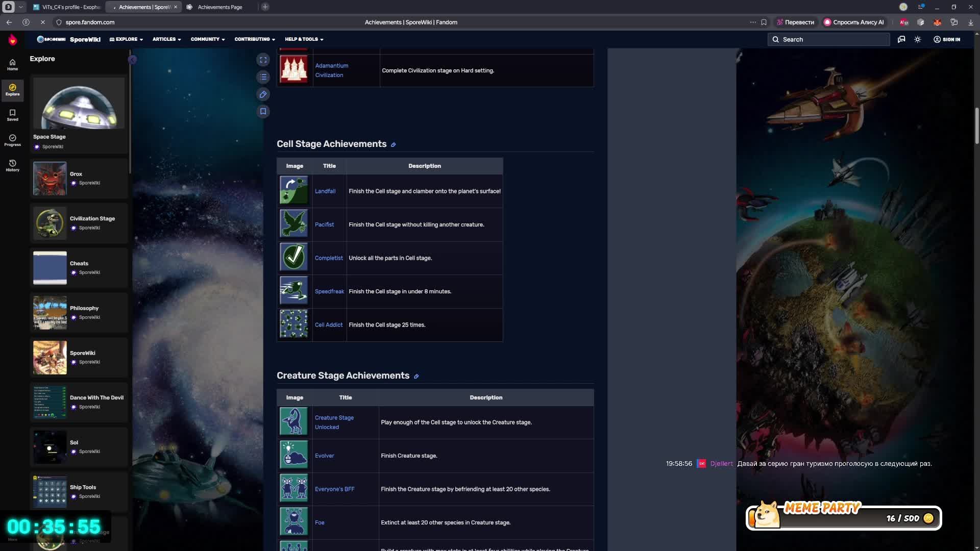Click the Перевести translate button
The height and width of the screenshot is (551, 980).
pyautogui.click(x=795, y=22)
